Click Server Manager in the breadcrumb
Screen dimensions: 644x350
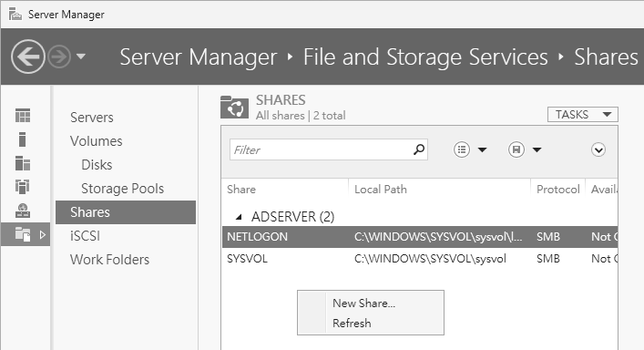(199, 57)
